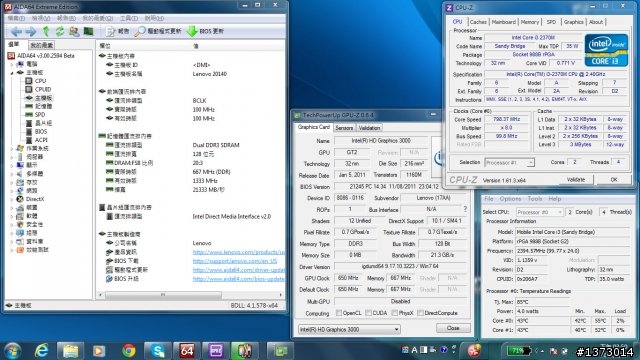
Task: Toggle the PhysX checkbox in GPU-Z
Action: click(394, 313)
